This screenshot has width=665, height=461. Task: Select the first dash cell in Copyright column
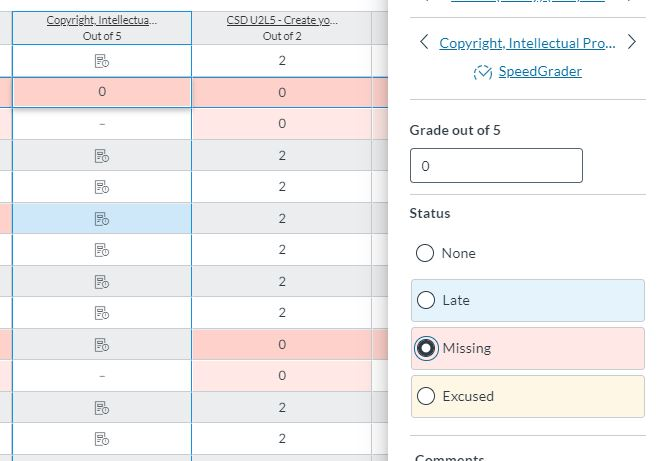101,124
